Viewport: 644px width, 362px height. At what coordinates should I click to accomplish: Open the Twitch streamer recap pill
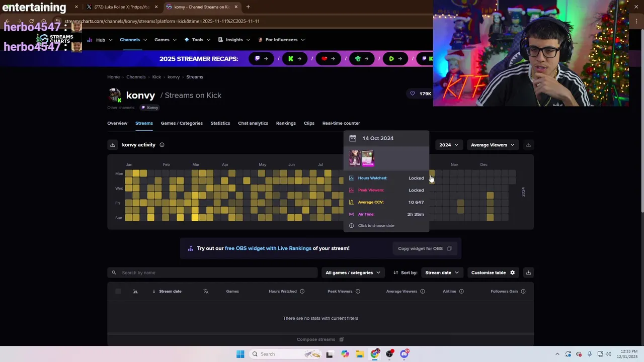(262, 59)
